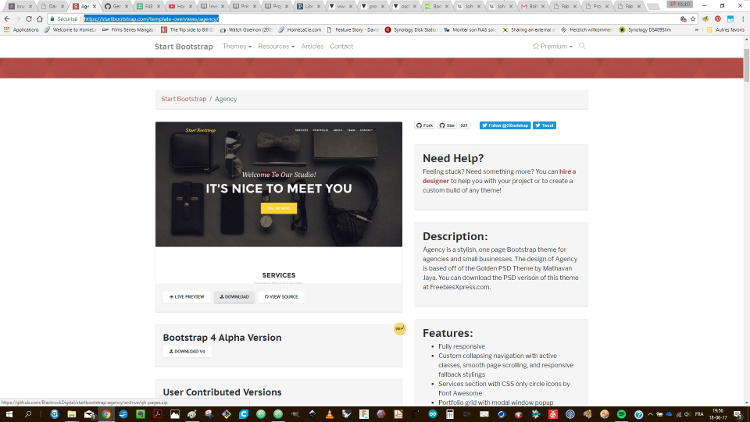Screen dimensions: 750x422
Task: Show hidden system tray icons
Action: coord(650,414)
